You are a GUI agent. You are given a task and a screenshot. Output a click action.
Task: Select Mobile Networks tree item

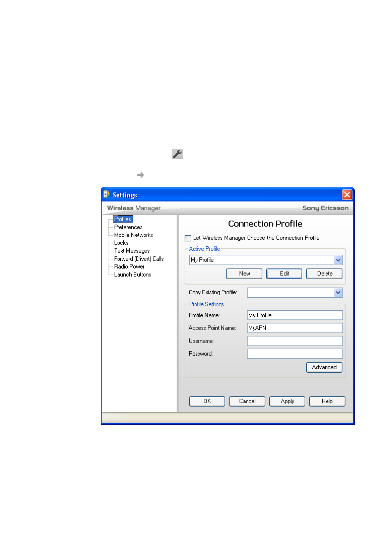pos(134,235)
